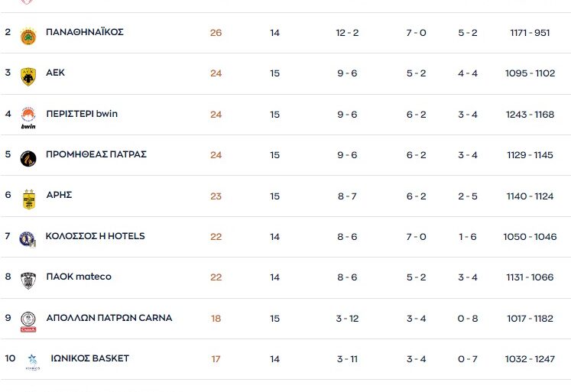Viewport: 571px width, 392px height.
Task: Open the ΠΑΟΚ mateco team link
Action: (79, 277)
